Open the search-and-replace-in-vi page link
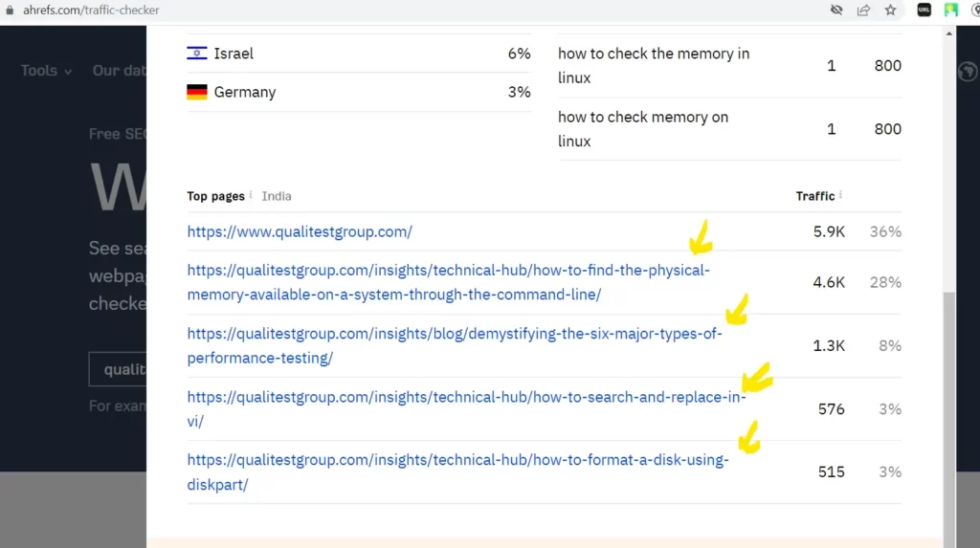Viewport: 980px width, 548px height. pos(466,409)
